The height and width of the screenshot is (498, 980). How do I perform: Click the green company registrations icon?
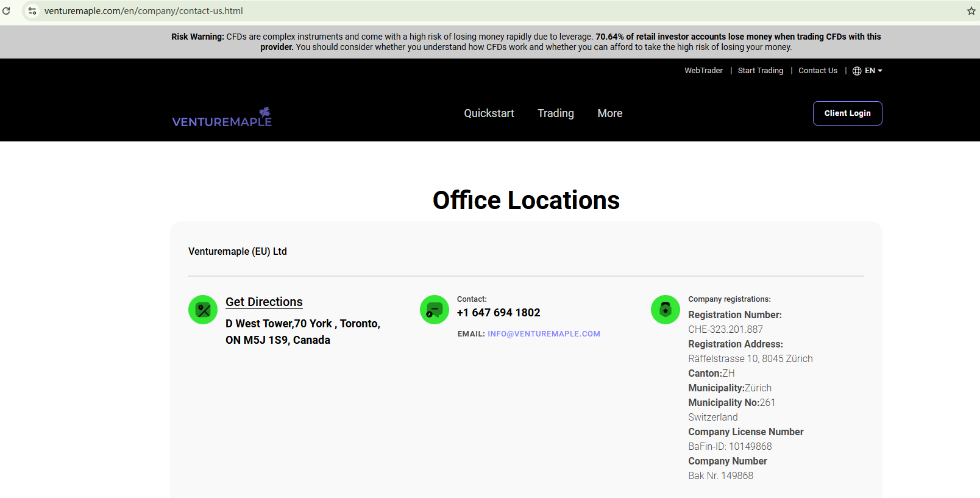coord(666,310)
